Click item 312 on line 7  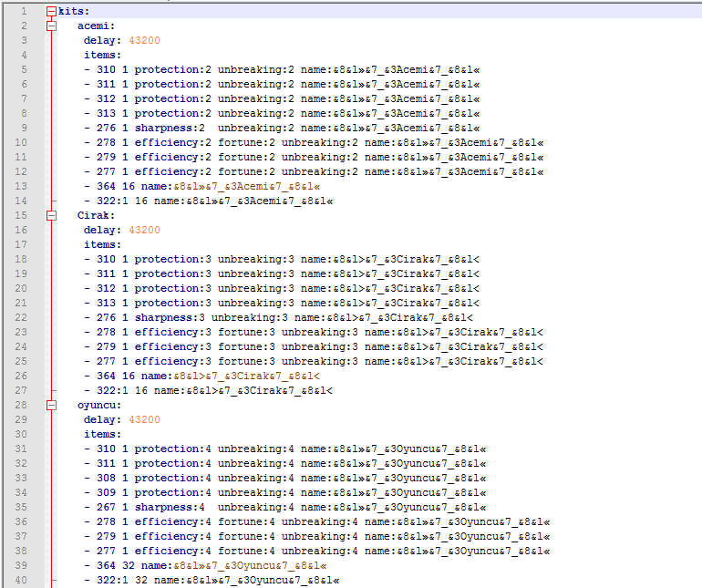point(106,99)
